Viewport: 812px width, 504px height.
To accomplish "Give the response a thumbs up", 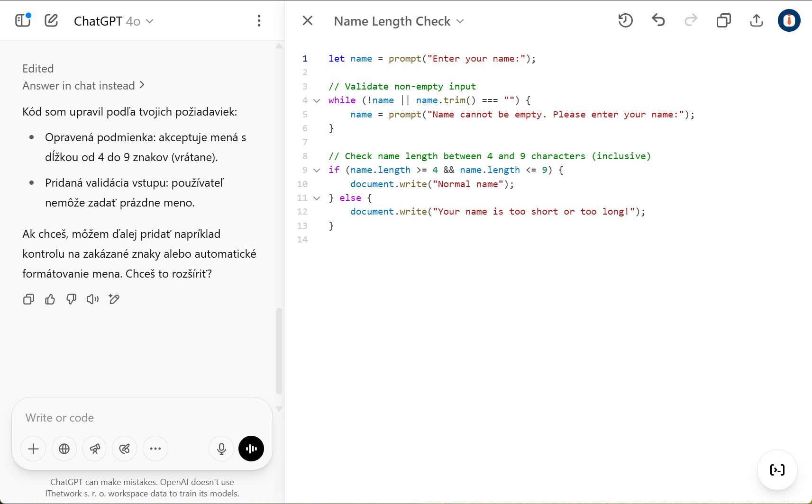I will tap(50, 299).
